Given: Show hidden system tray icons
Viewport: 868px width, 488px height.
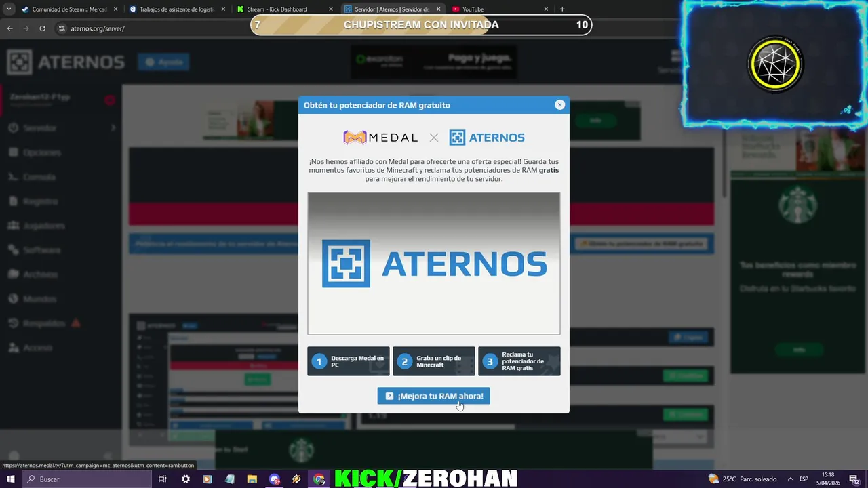Looking at the screenshot, I should pos(790,479).
